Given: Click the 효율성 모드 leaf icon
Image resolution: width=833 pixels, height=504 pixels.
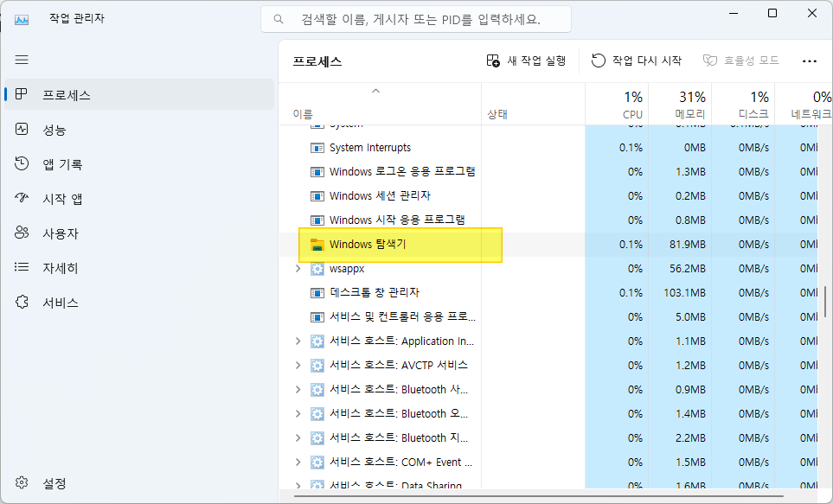Looking at the screenshot, I should pos(710,61).
